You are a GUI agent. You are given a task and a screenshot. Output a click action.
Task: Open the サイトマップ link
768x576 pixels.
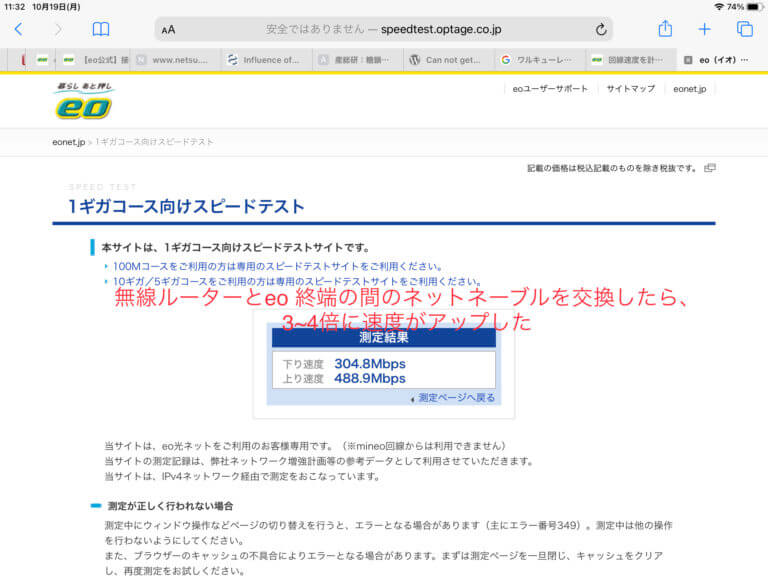[x=630, y=89]
